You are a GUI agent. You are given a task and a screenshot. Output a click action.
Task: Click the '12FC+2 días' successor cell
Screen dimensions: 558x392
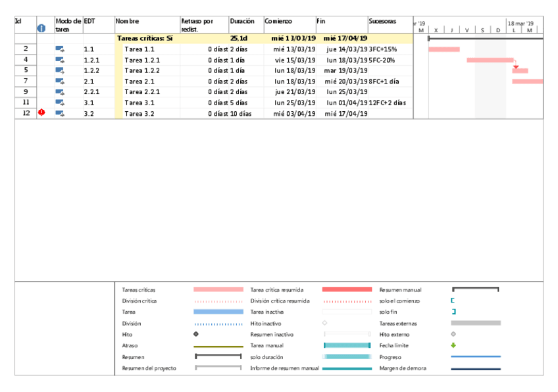pyautogui.click(x=390, y=103)
